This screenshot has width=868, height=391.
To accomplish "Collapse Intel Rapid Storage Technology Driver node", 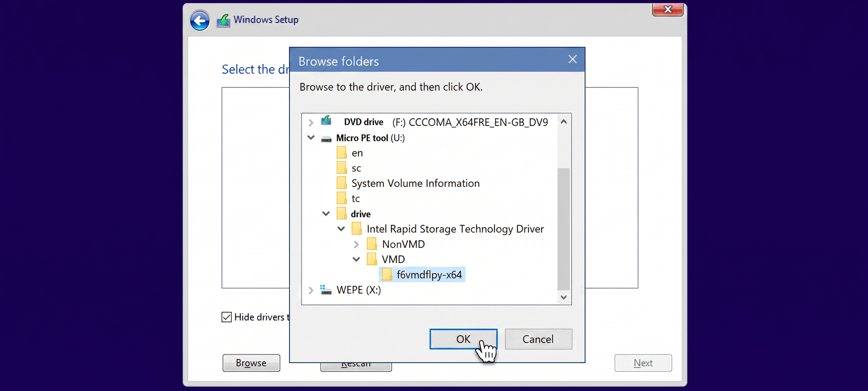I will 341,229.
